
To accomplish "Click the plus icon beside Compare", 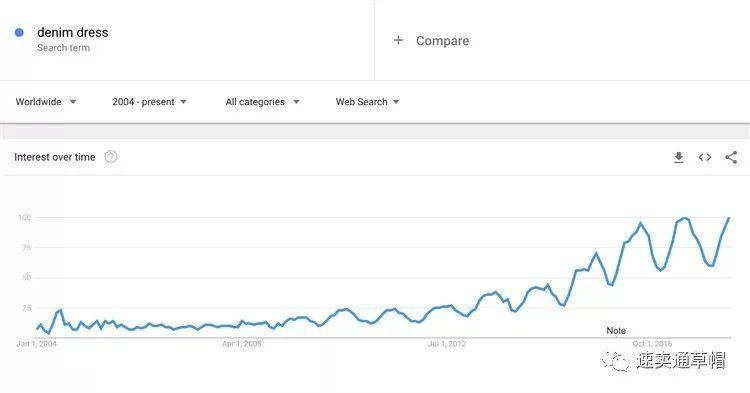I will (398, 41).
